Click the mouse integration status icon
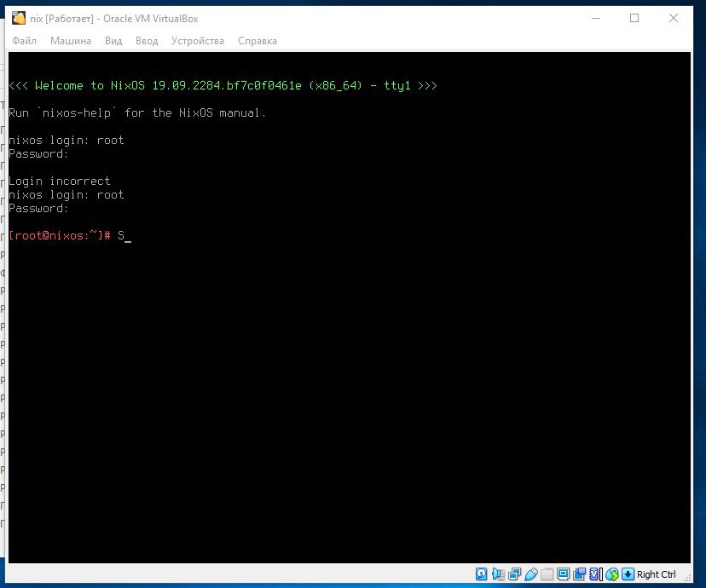706x588 pixels. [612, 574]
